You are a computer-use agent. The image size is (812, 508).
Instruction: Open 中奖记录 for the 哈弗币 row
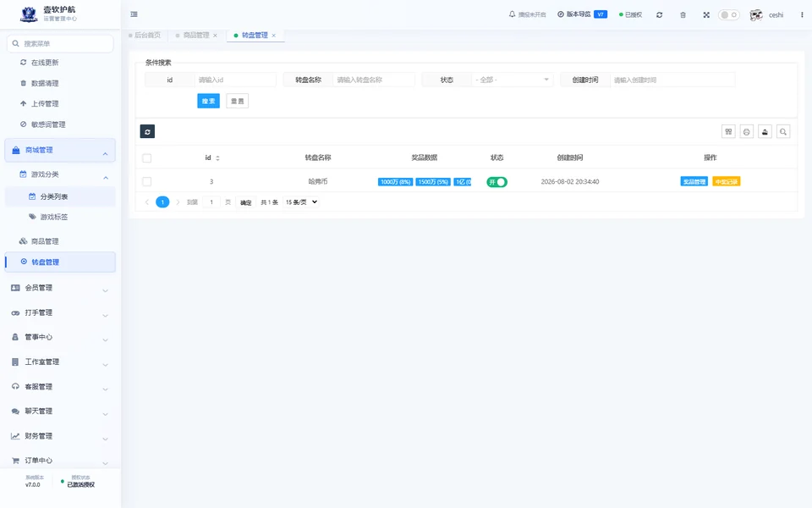[727, 181]
